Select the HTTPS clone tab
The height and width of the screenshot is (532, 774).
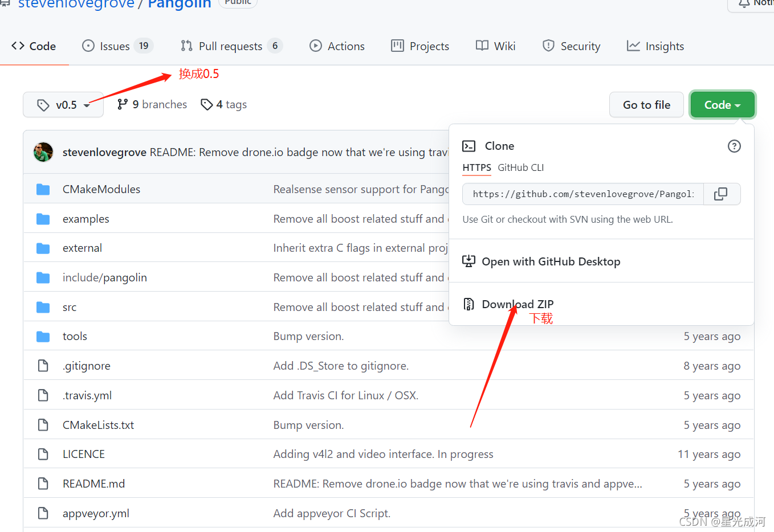pos(477,167)
